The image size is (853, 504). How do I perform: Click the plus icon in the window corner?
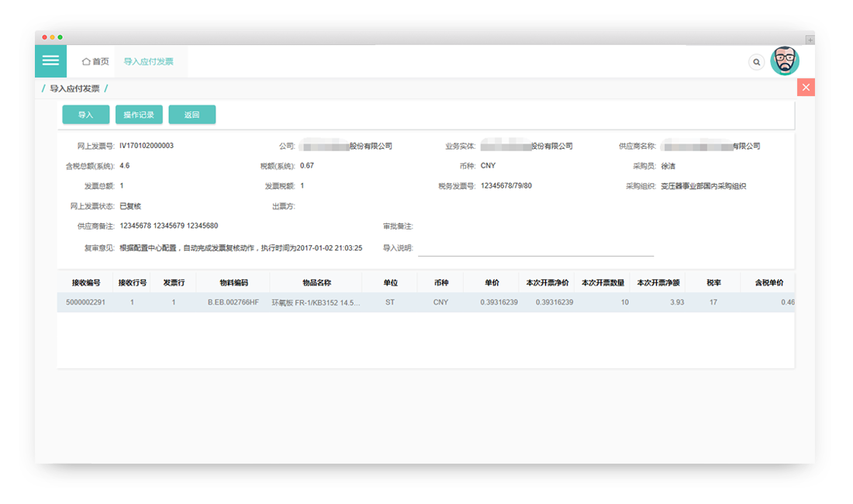click(810, 39)
